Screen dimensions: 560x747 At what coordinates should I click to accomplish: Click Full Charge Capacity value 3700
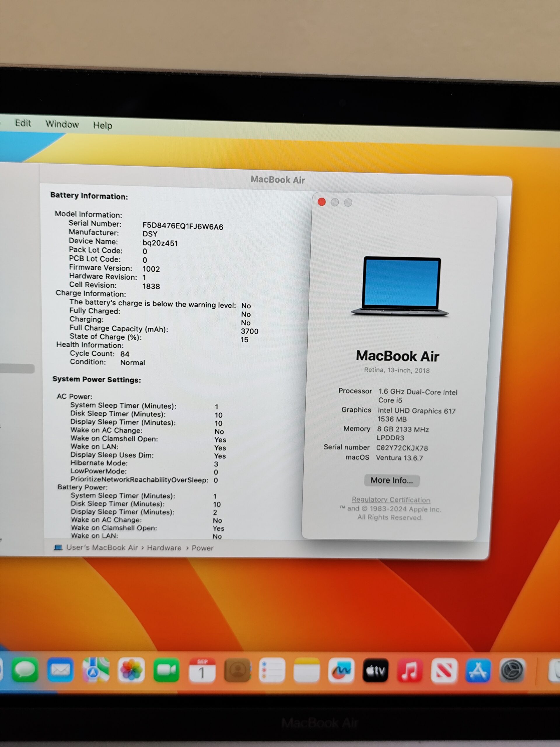tap(249, 331)
